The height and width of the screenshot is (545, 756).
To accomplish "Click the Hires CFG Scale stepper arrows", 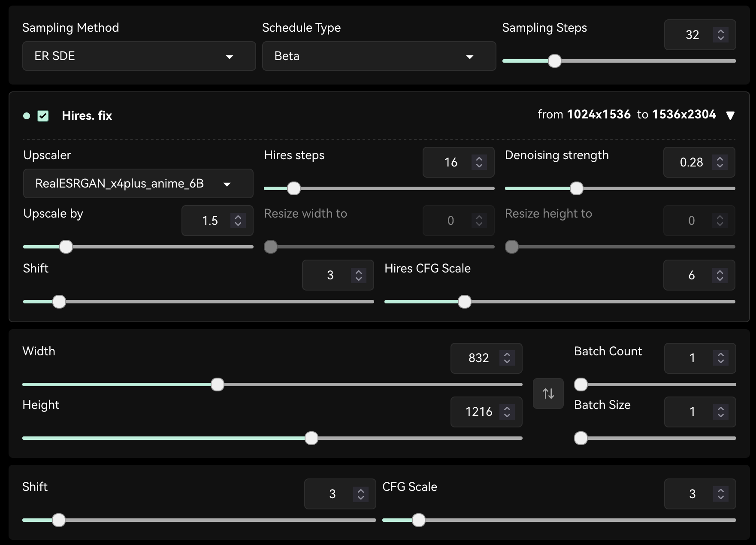I will tap(720, 275).
